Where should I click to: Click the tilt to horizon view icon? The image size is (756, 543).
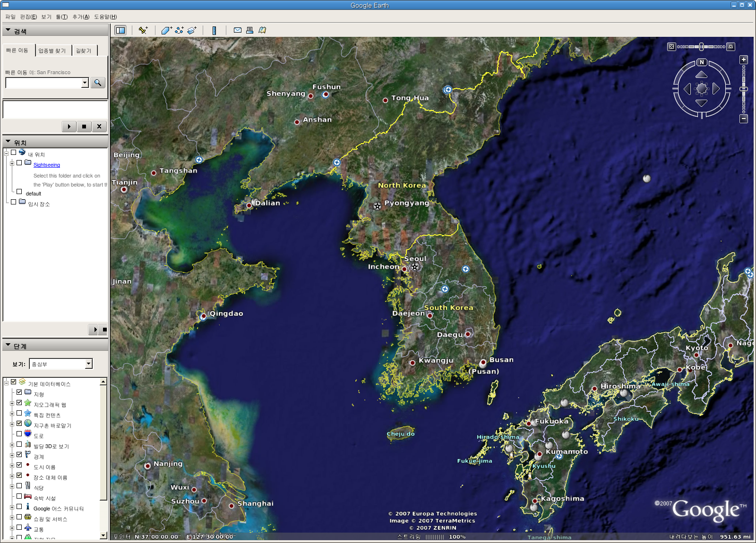[x=731, y=46]
